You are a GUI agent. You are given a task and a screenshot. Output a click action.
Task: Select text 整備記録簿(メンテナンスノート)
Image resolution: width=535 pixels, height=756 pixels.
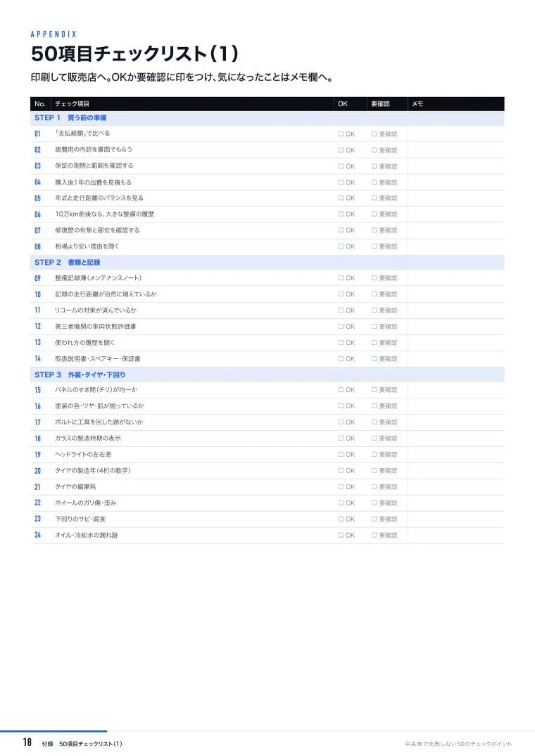click(x=99, y=278)
